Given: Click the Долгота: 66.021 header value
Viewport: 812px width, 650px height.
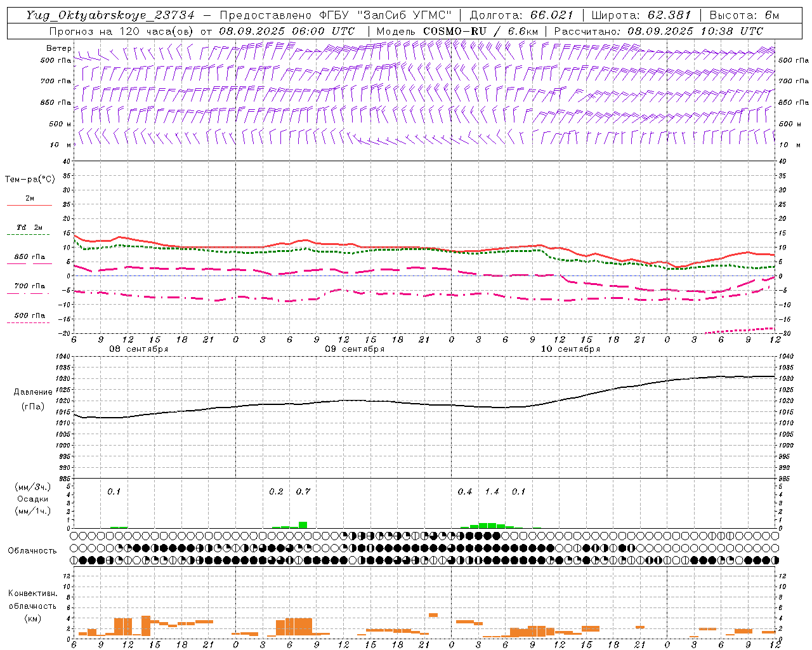Looking at the screenshot, I should click(x=521, y=15).
